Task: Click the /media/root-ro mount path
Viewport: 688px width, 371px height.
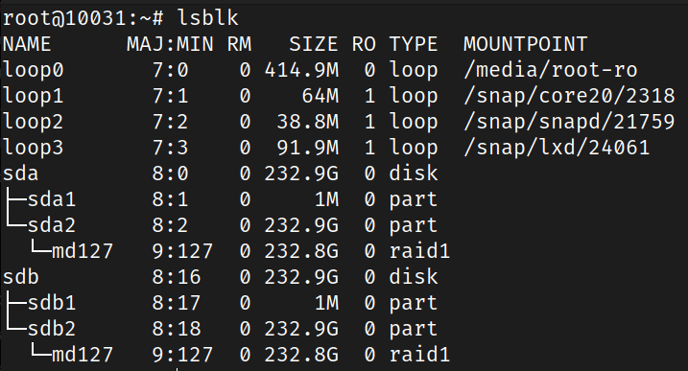Action: pyautogui.click(x=550, y=70)
